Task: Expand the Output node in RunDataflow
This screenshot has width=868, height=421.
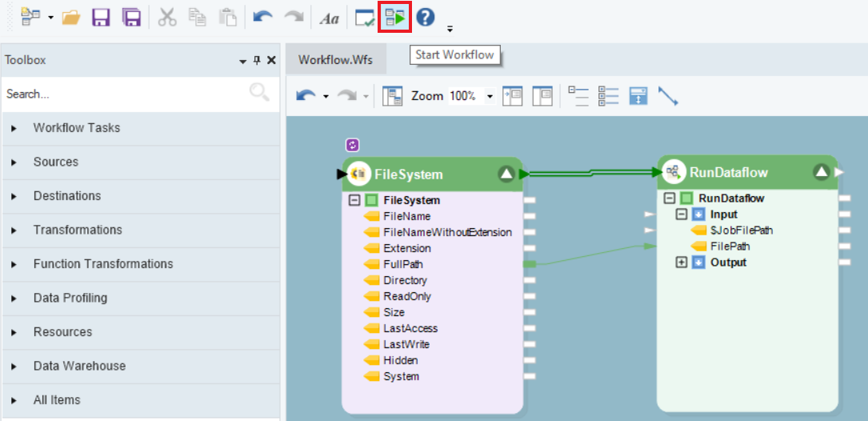Action: point(682,263)
